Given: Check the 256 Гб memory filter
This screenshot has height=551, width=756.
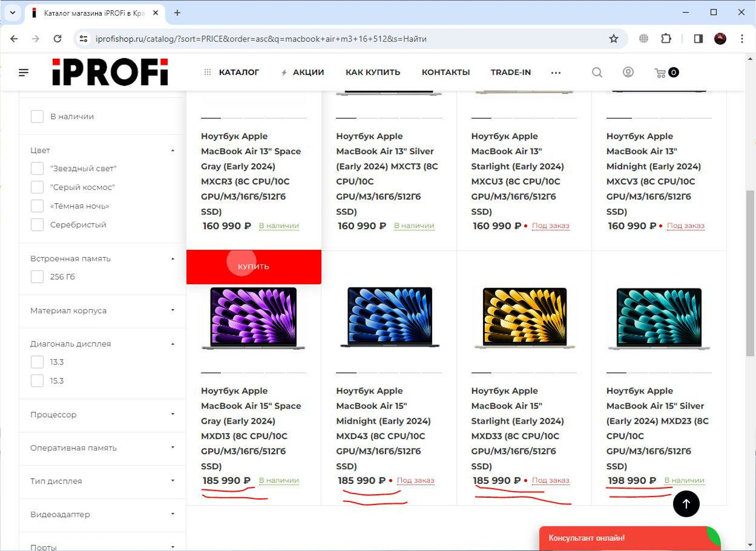Looking at the screenshot, I should [x=37, y=277].
